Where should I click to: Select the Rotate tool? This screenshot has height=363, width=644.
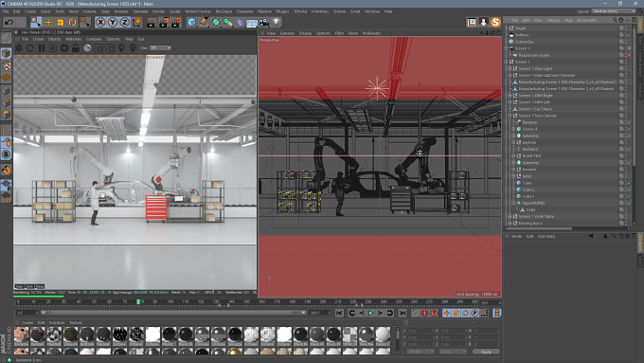coord(72,22)
